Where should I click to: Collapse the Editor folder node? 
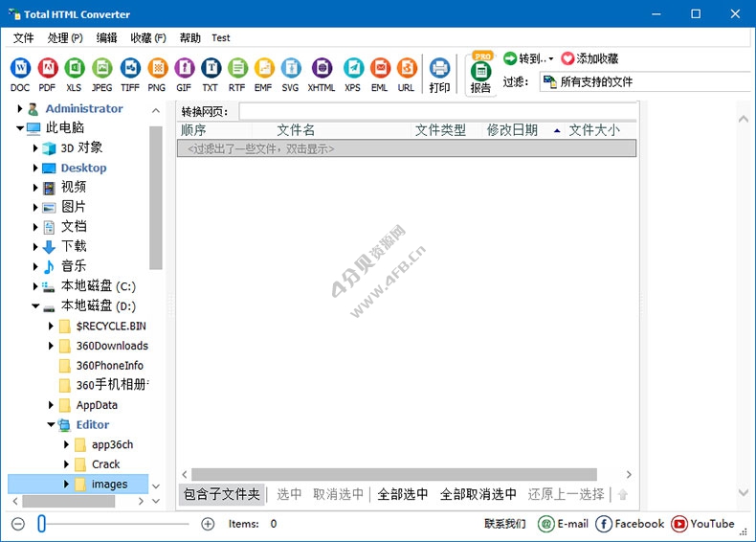tap(51, 424)
